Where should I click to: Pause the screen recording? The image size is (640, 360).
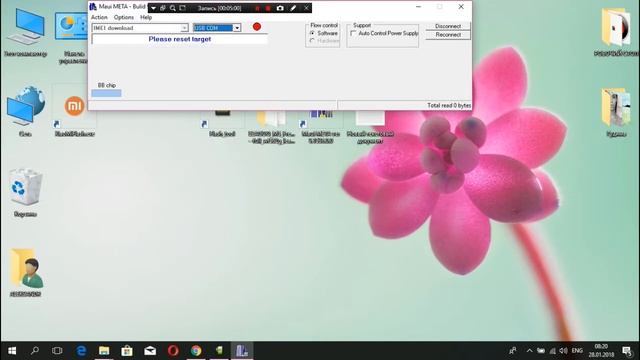click(257, 8)
